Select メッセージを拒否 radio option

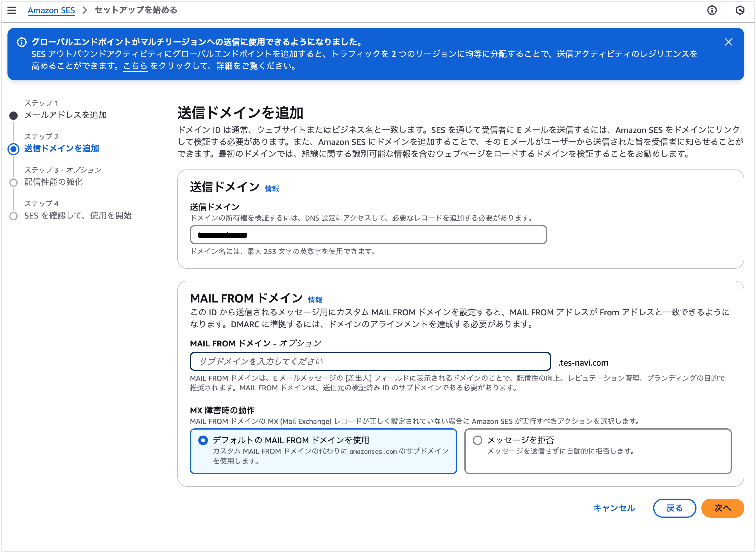coord(477,440)
